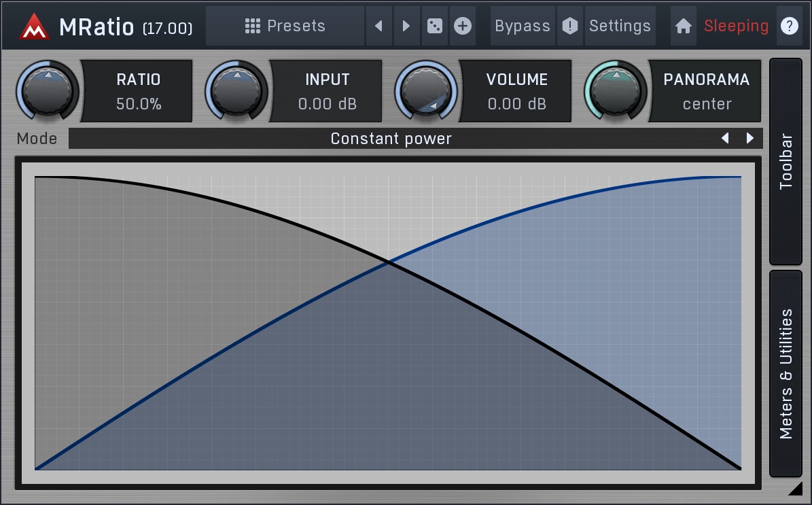
Task: Expand the Toolbar side panel
Action: [x=785, y=161]
